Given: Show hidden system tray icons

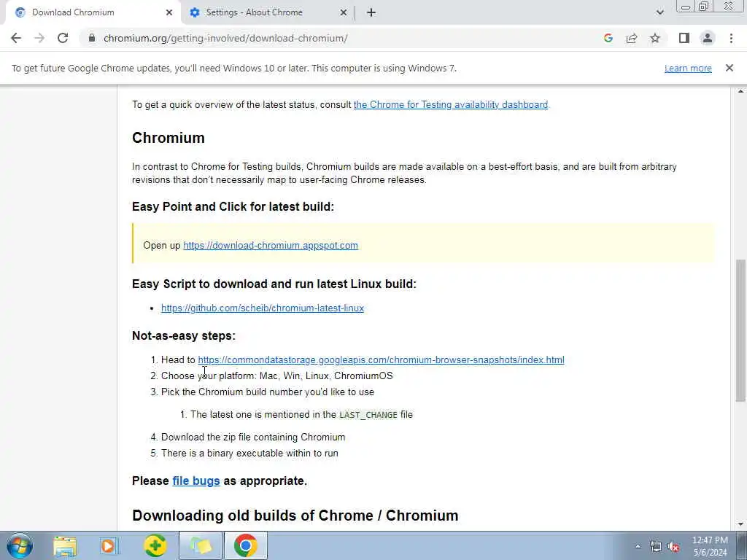Looking at the screenshot, I should [638, 547].
